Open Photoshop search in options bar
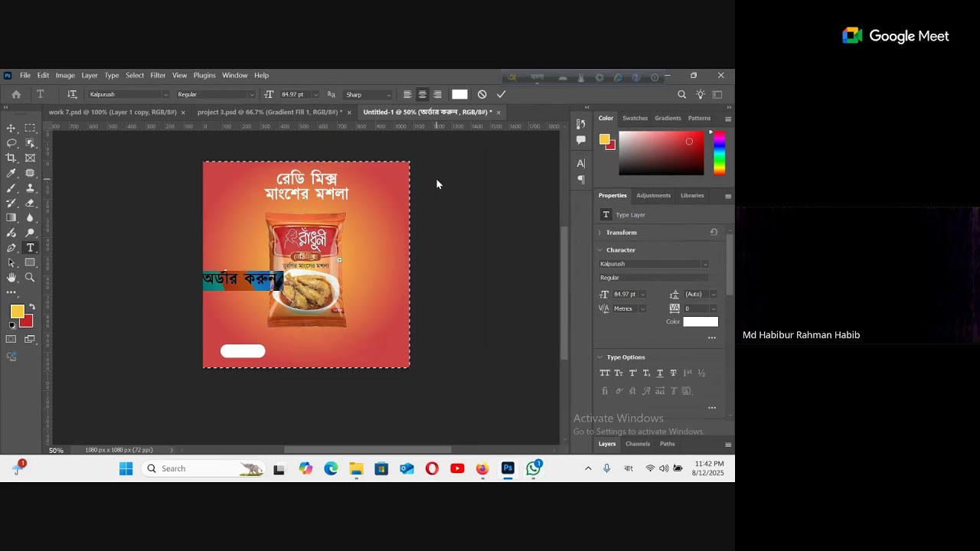The height and width of the screenshot is (551, 980). (x=681, y=94)
